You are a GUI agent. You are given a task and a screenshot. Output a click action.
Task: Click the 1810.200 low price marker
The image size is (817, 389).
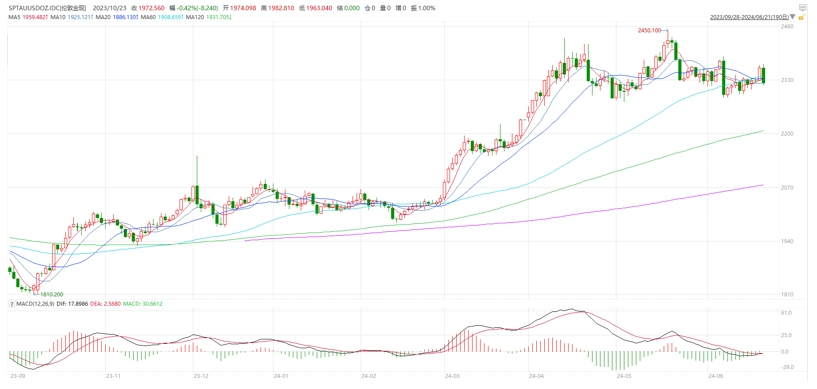coord(53,294)
